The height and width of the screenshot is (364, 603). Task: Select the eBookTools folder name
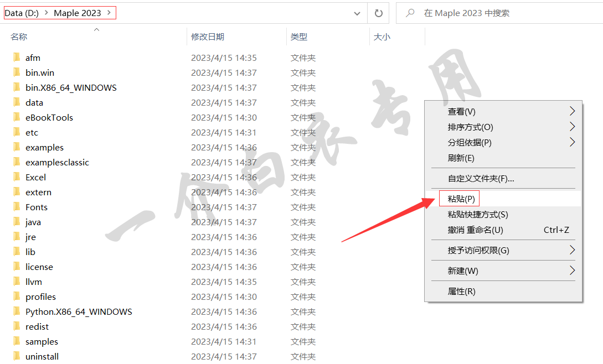click(x=49, y=118)
